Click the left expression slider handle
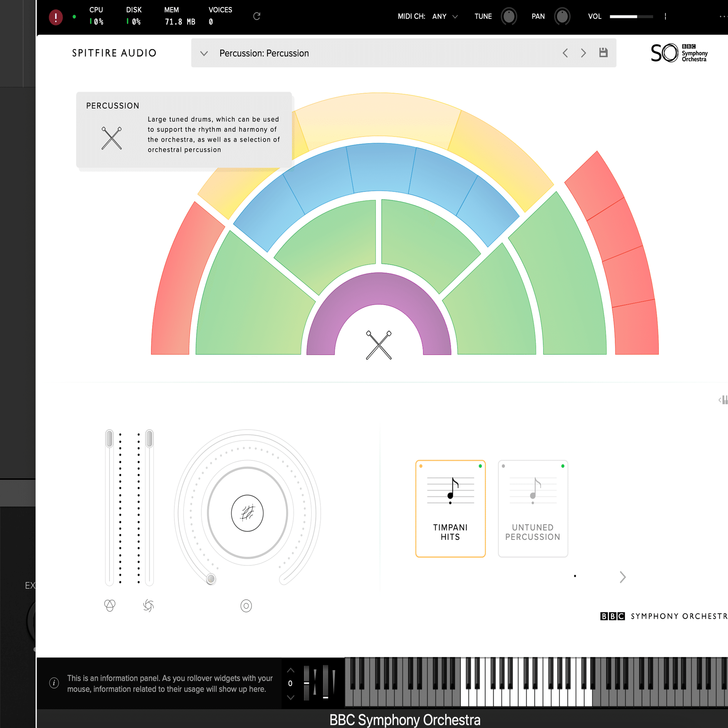The image size is (728, 728). (x=110, y=438)
